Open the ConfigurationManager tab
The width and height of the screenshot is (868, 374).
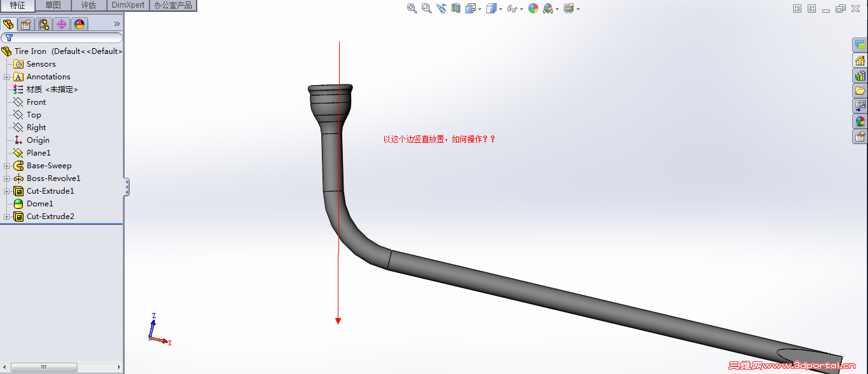(x=44, y=24)
